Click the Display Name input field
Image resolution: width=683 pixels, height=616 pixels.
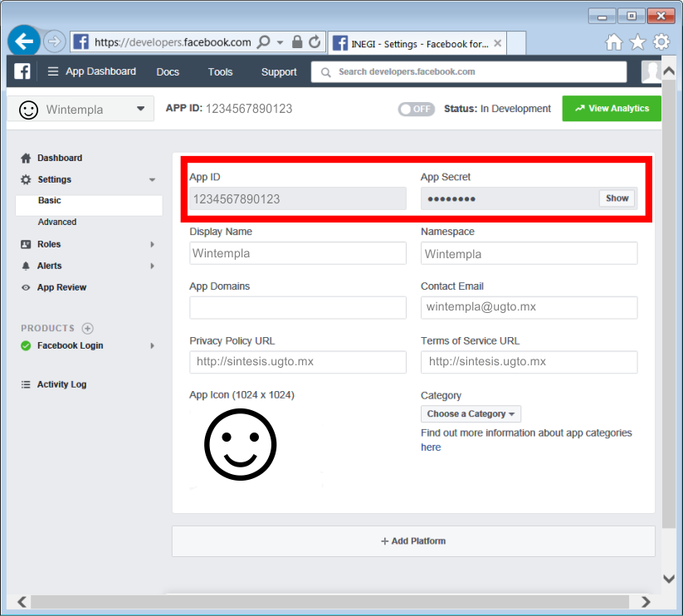(x=298, y=253)
